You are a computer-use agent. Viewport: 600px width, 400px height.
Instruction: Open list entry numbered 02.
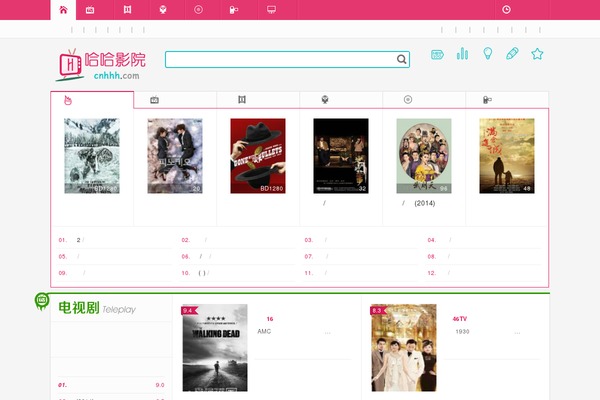[x=237, y=240]
